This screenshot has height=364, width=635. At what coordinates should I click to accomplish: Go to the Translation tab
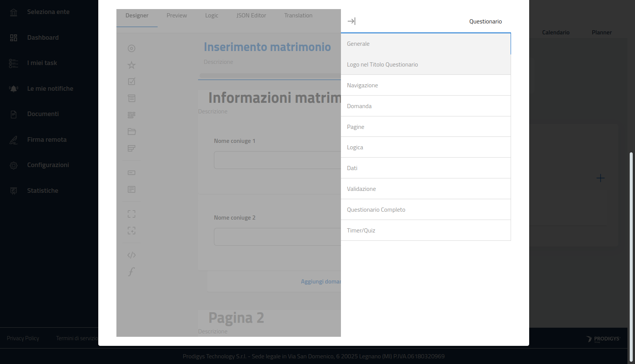tap(298, 15)
